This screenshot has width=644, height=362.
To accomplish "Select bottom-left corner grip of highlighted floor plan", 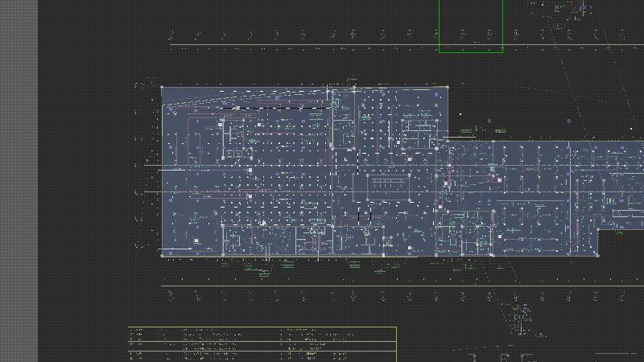I will [162, 255].
